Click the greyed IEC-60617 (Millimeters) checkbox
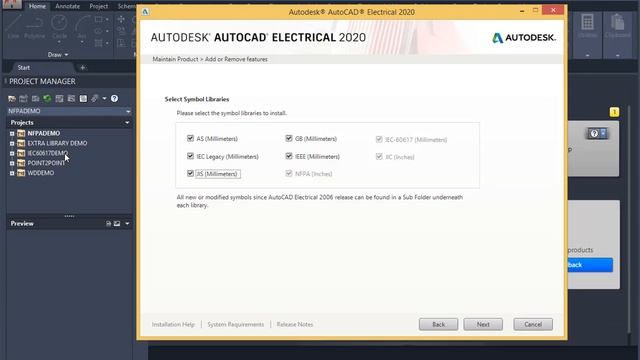640x360 pixels. (379, 140)
